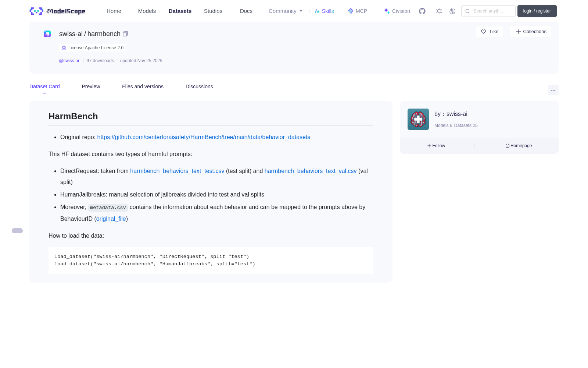Open the Studios navigation item

tap(213, 11)
